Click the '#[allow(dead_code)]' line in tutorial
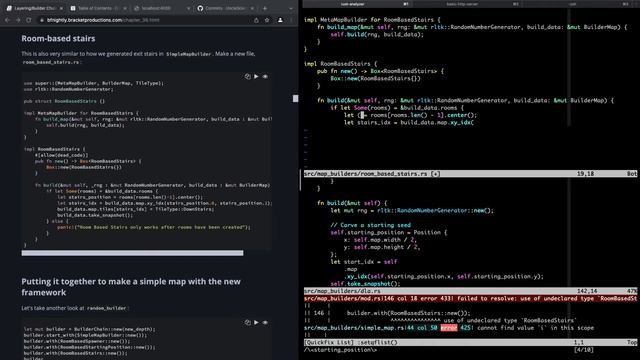Image resolution: width=640 pixels, height=360 pixels. coord(61,155)
